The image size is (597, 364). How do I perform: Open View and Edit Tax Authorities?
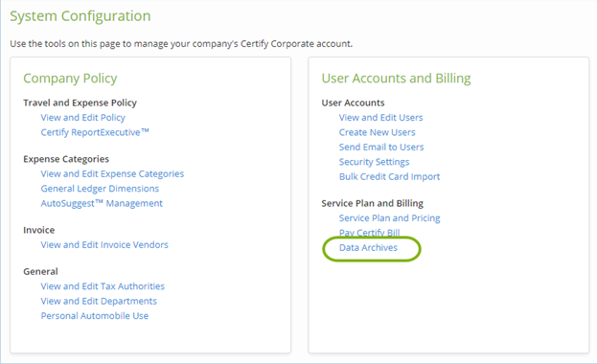103,286
